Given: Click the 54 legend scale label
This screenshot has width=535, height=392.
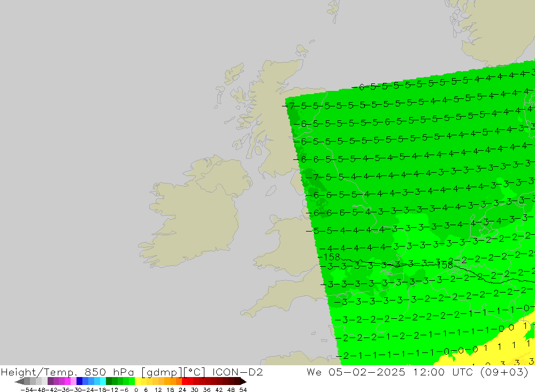Looking at the screenshot, I should coord(243,390).
